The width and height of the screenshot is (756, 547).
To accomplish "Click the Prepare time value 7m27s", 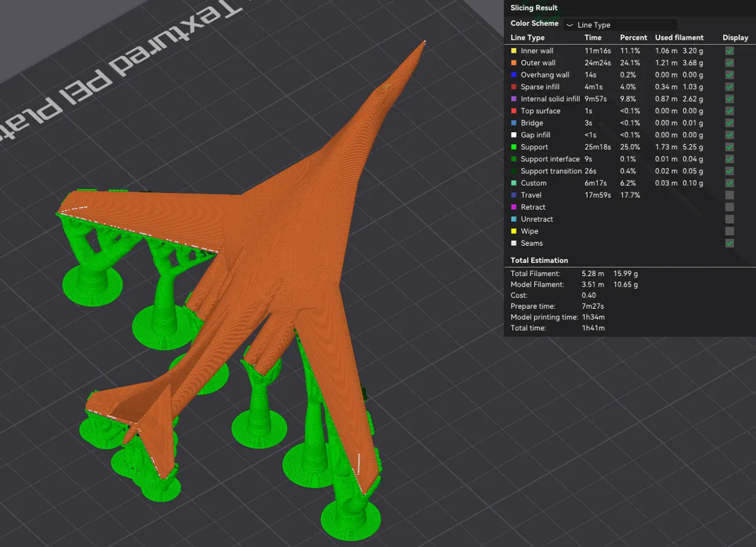I will (593, 306).
